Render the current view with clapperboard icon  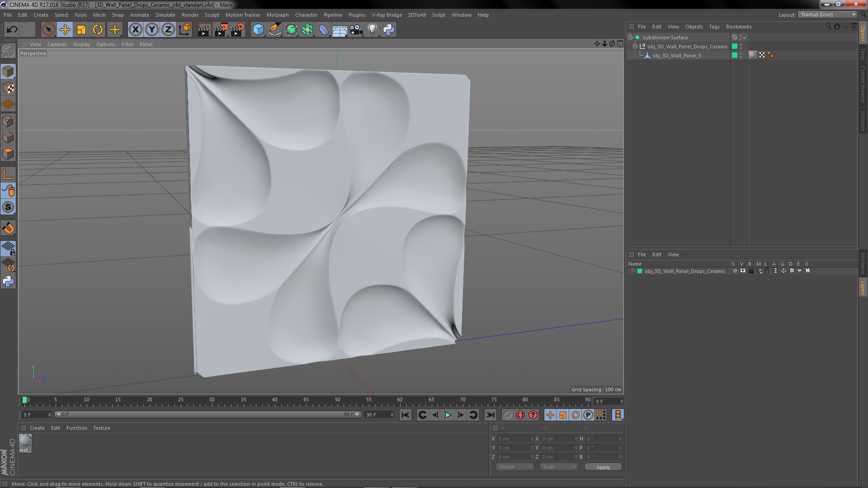click(204, 30)
